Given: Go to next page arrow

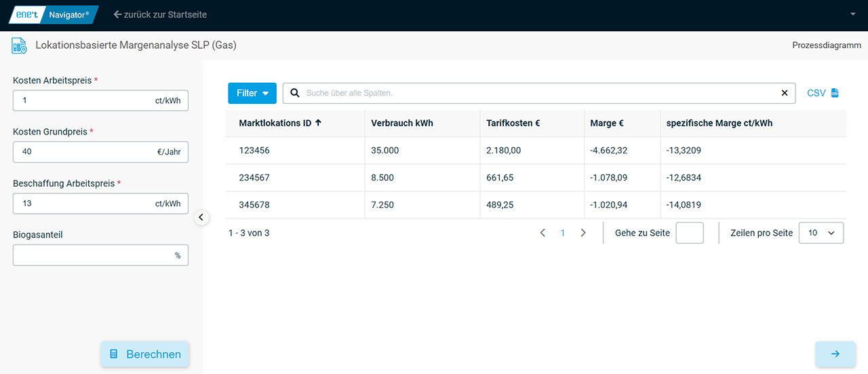Looking at the screenshot, I should click(583, 233).
